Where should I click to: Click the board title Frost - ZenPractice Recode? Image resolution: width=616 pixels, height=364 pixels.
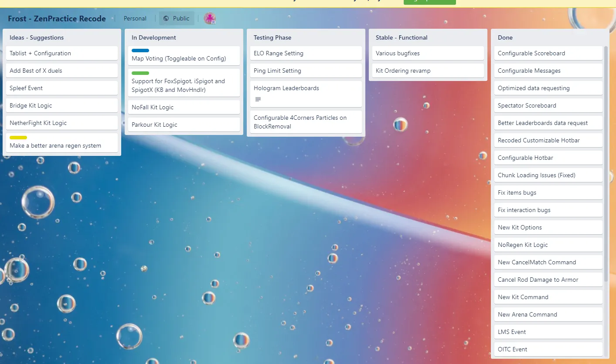[x=57, y=19]
